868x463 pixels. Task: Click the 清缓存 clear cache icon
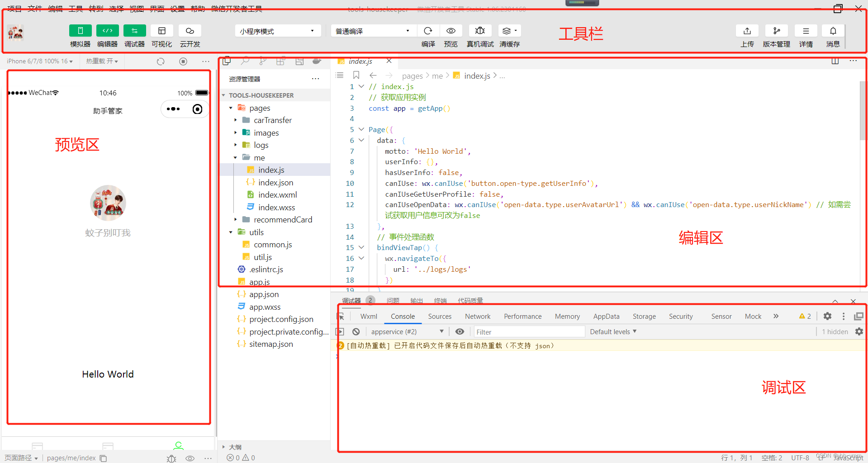pos(509,31)
